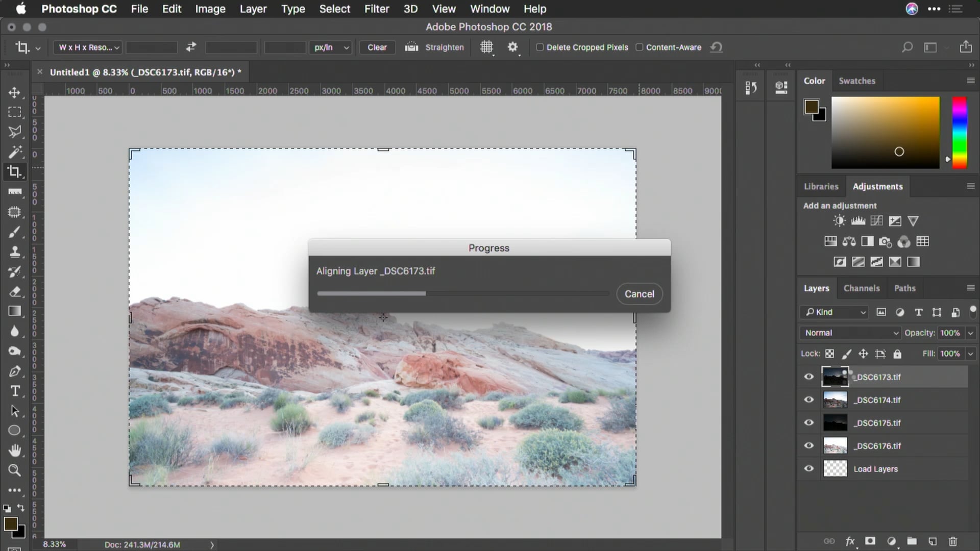Open crop overlay grid options

coord(487,47)
